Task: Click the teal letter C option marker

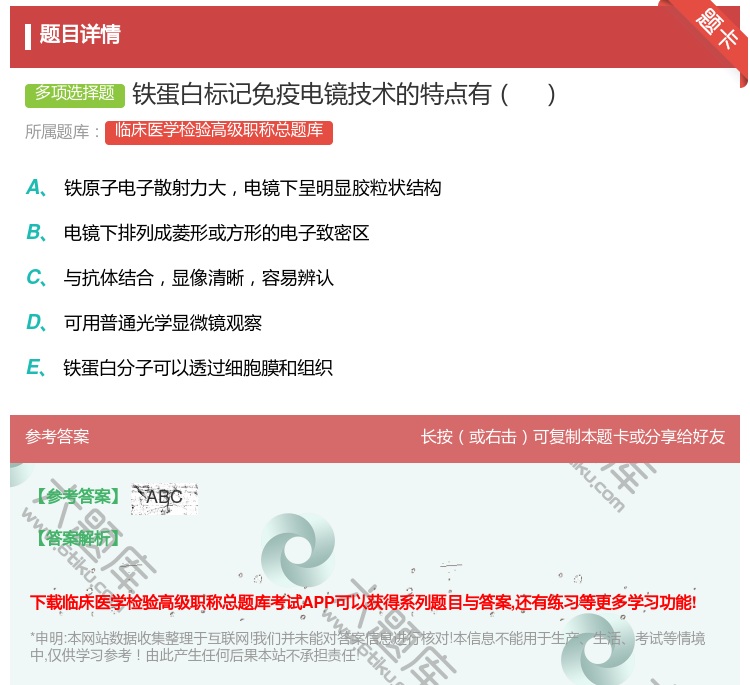Action: click(x=36, y=278)
